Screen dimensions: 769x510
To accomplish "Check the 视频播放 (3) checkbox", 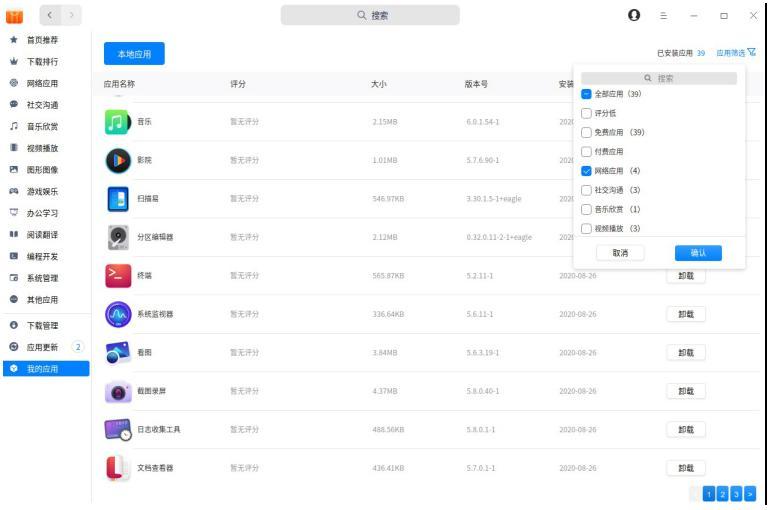I will 586,229.
